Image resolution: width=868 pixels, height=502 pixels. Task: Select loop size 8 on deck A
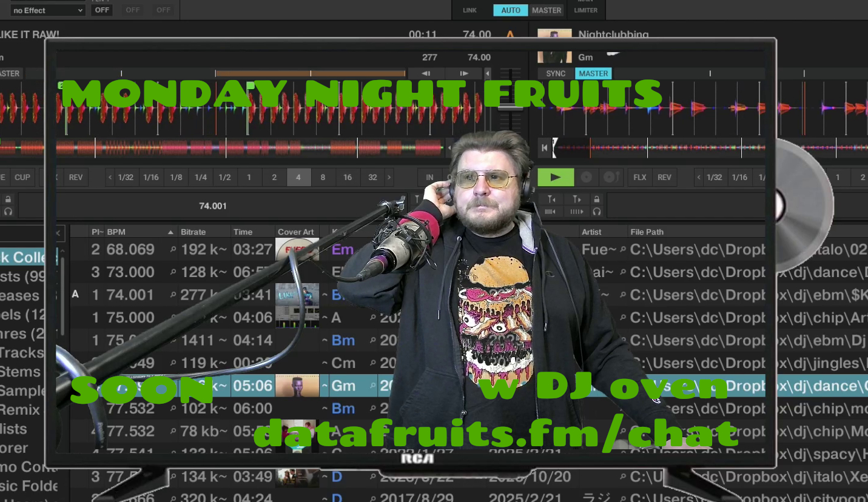(323, 178)
